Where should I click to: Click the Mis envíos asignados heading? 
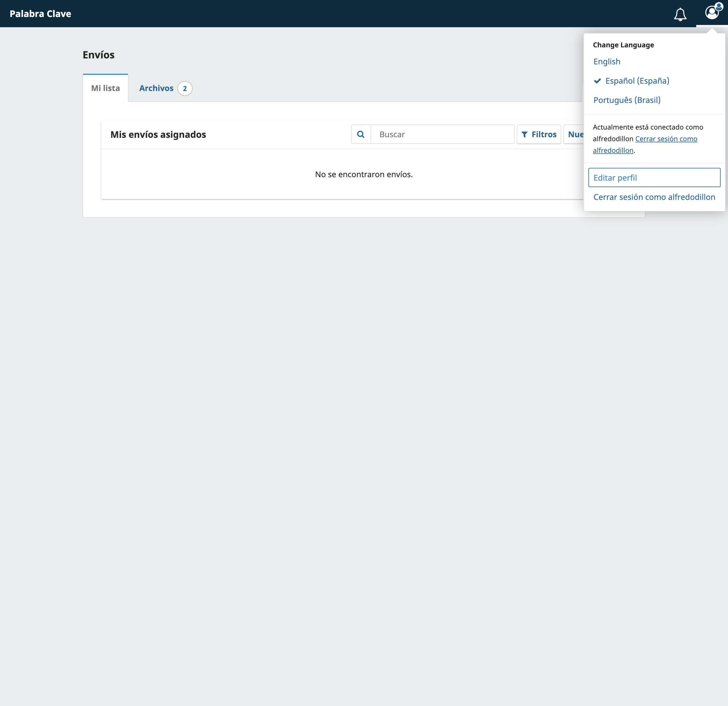[158, 134]
